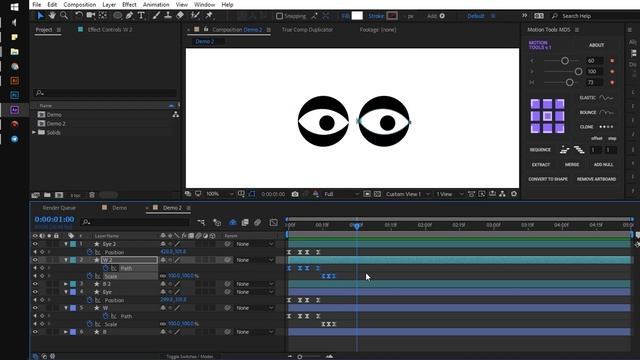Select the Zoom magnifier tool
The height and width of the screenshot is (360, 640).
pos(64,16)
